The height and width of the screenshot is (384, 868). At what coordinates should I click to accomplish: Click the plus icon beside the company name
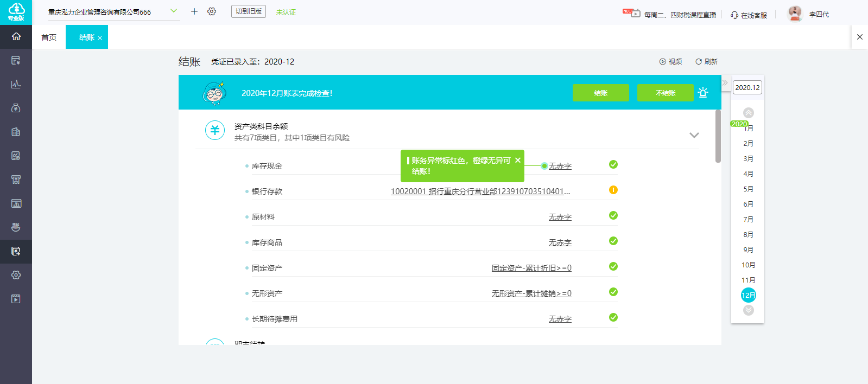[194, 11]
